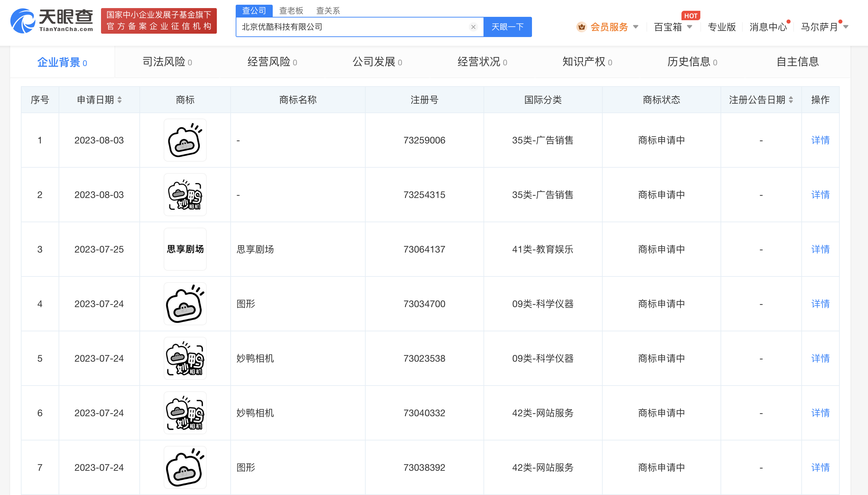Open 消息中心 notifications
Viewport: 868px width, 495px height.
(x=768, y=27)
